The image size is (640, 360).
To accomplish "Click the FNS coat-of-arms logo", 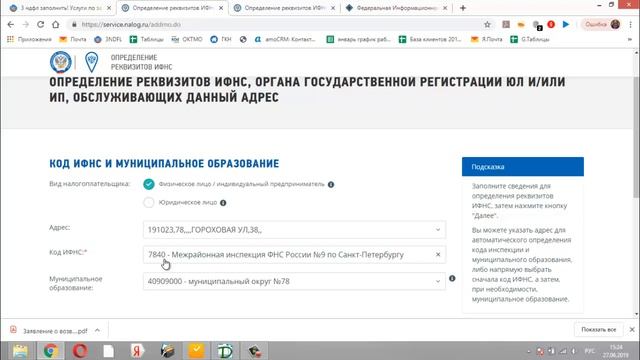I will 61,62.
